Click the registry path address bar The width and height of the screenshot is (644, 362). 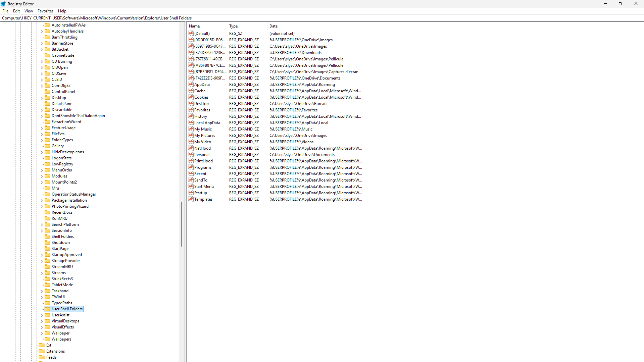[322, 18]
